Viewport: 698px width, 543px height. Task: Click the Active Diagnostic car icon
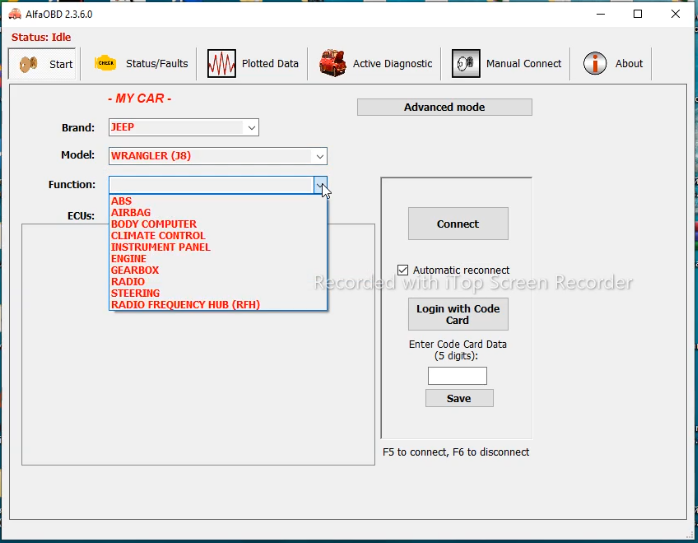(x=333, y=63)
